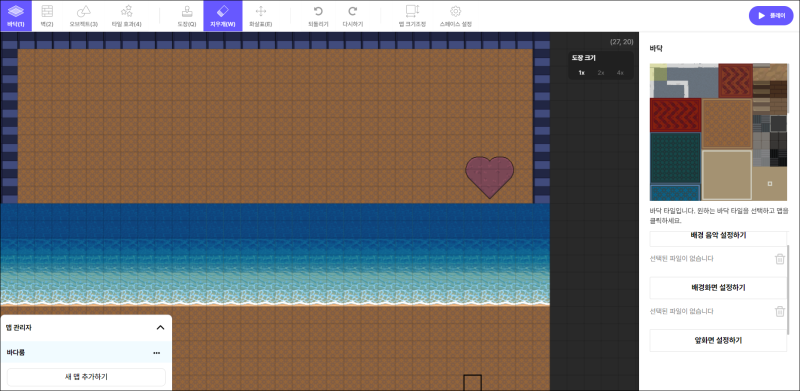This screenshot has height=391, width=800.
Task: Click 새 맵 추가하기 button
Action: [86, 377]
